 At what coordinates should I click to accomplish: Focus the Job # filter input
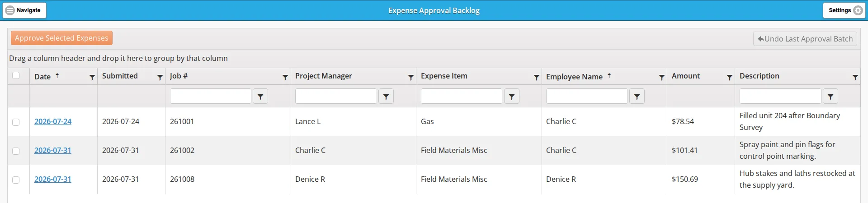[211, 96]
